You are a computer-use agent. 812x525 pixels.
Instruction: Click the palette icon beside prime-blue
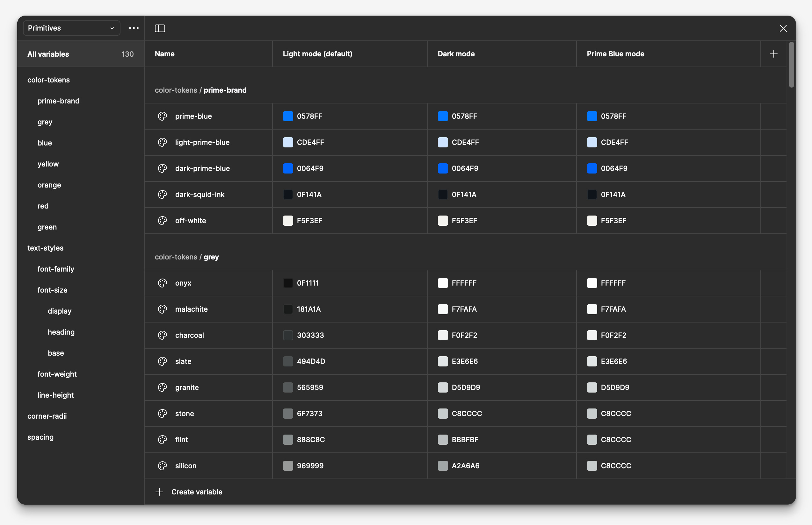[163, 116]
